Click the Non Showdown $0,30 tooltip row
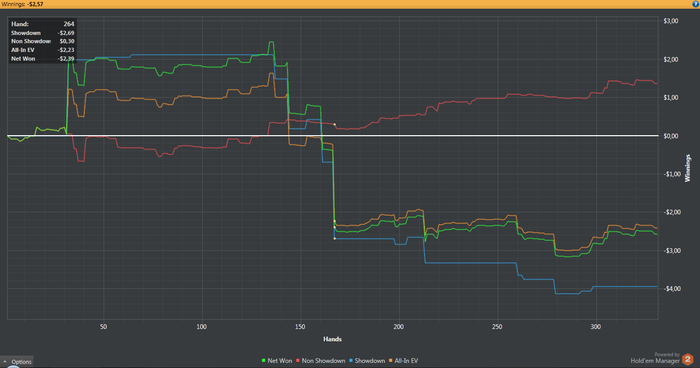 click(x=42, y=41)
